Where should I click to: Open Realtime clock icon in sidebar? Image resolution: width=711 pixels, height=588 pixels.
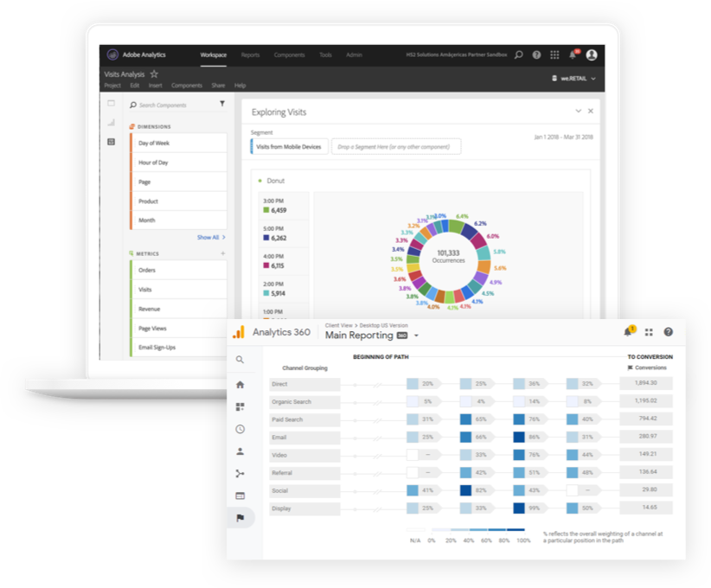click(240, 429)
